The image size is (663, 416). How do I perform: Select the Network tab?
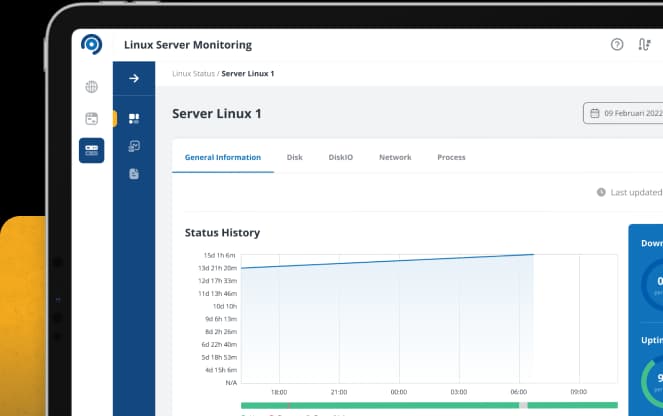pos(395,157)
